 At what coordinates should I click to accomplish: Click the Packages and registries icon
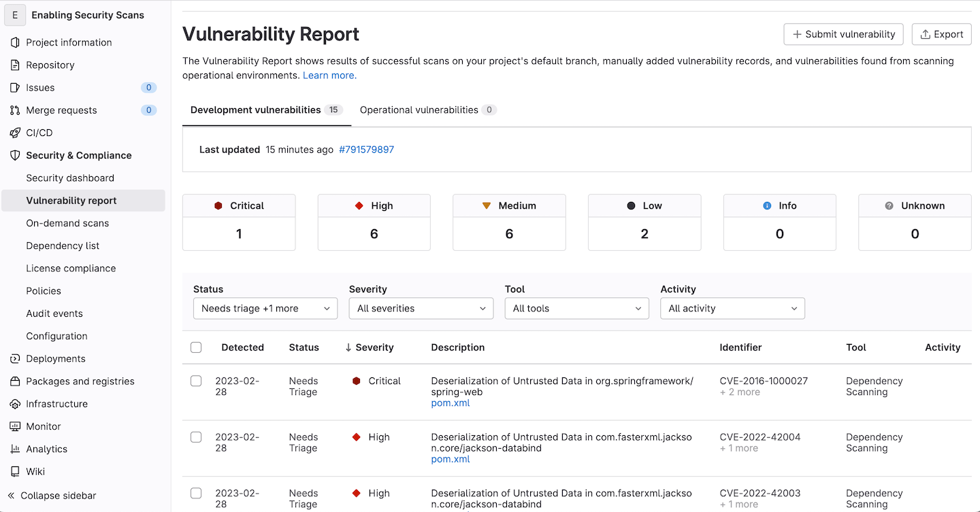(15, 381)
